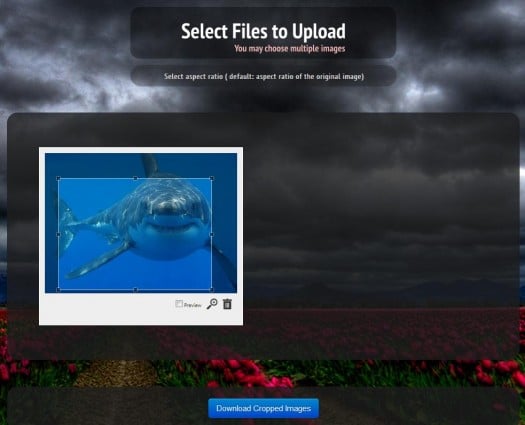Enable the Preview checkbox

[179, 304]
